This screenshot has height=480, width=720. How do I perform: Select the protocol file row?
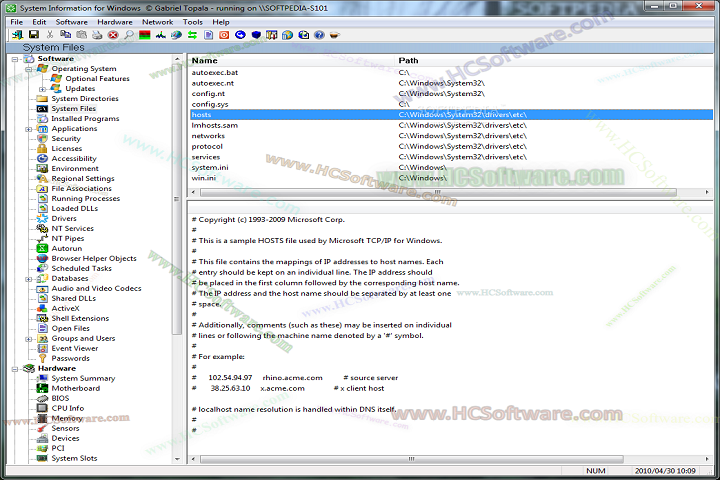[x=451, y=147]
